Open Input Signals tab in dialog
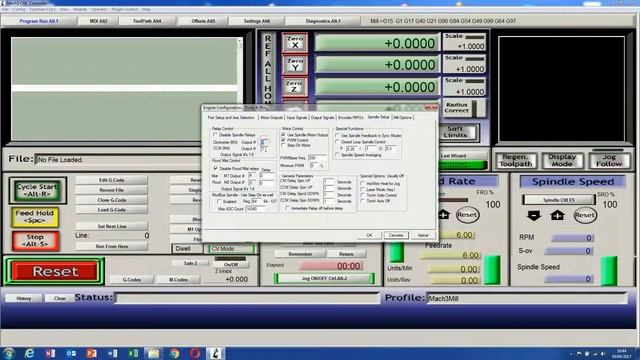Viewport: 640px width, 360px height. click(297, 118)
